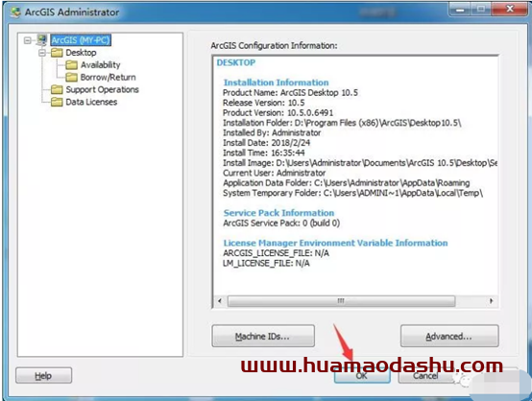Click the horizontal scrollbar right arrow
The height and width of the screenshot is (401, 532).
click(x=491, y=300)
